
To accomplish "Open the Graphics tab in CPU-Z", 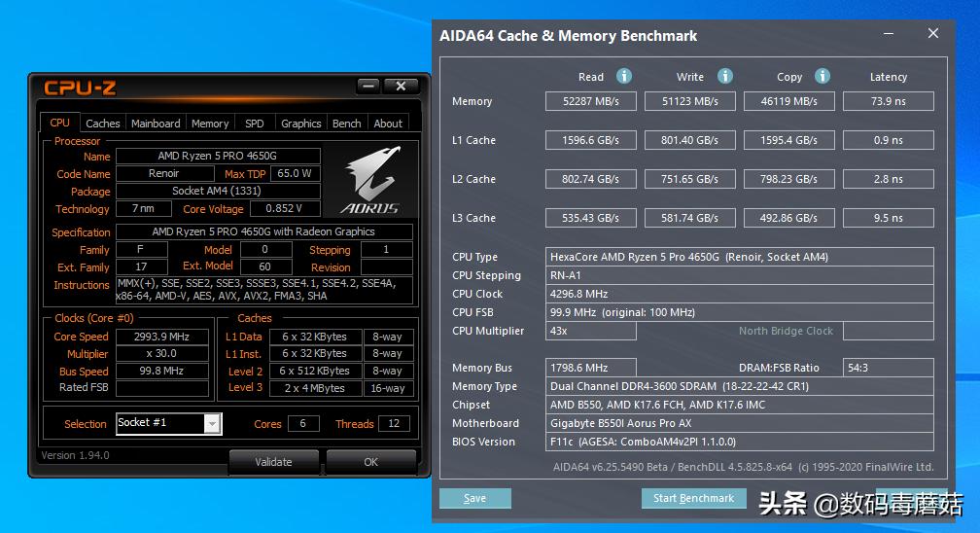I will click(300, 124).
